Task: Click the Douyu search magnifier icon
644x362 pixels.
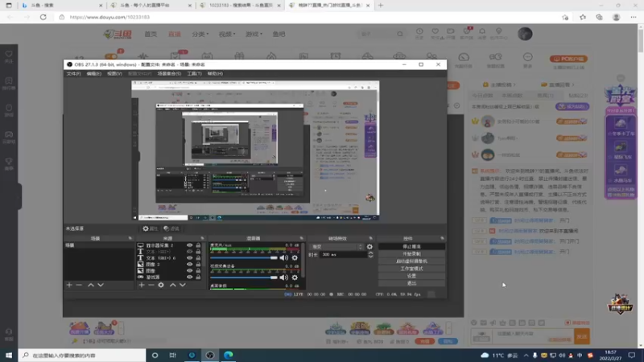Action: [400, 34]
